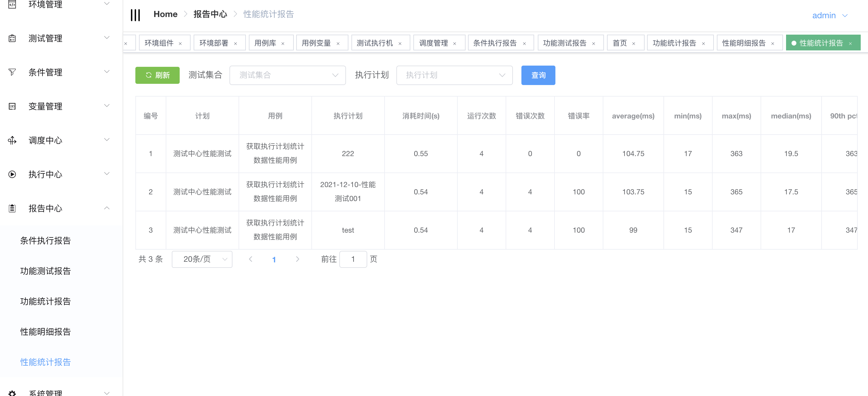
Task: Collapse the 报告中心 menu section
Action: click(x=107, y=208)
